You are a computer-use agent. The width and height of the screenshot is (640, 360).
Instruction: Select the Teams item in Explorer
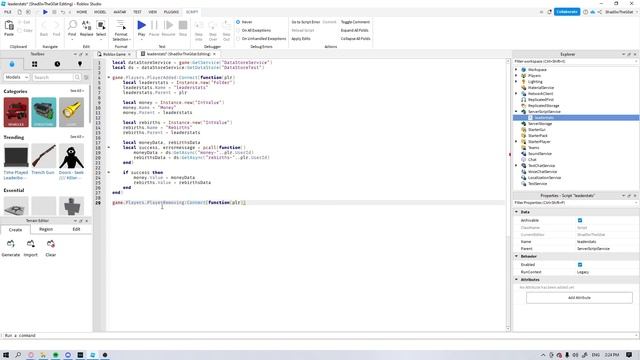(533, 148)
